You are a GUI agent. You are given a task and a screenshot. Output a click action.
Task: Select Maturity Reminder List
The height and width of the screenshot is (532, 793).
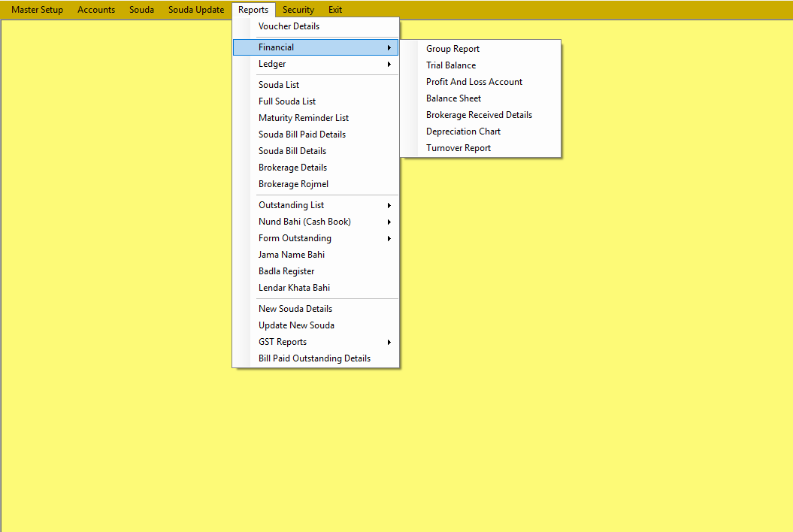316,118
